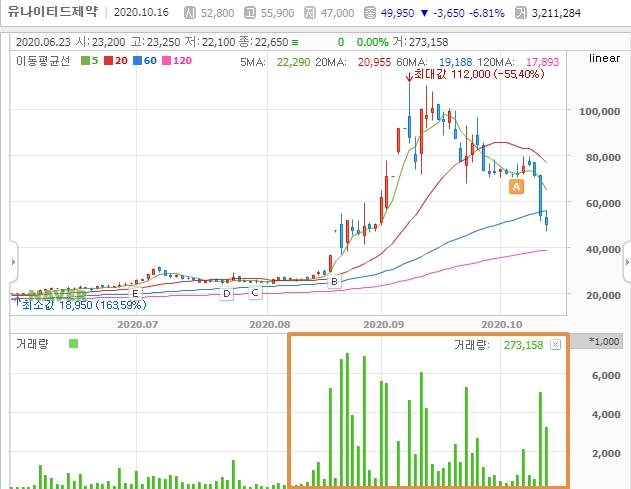The width and height of the screenshot is (631, 489).
Task: Click the closing price 49,950
Action: coord(398,13)
